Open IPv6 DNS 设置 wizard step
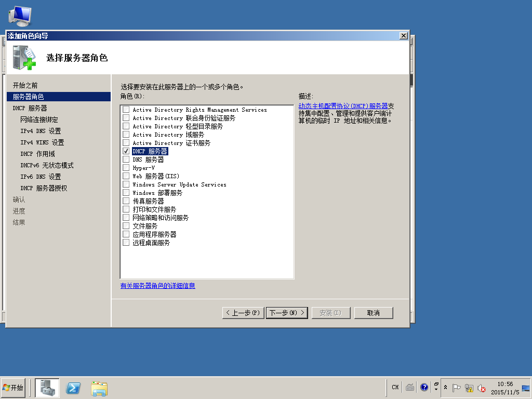This screenshot has width=532, height=399. [x=41, y=177]
